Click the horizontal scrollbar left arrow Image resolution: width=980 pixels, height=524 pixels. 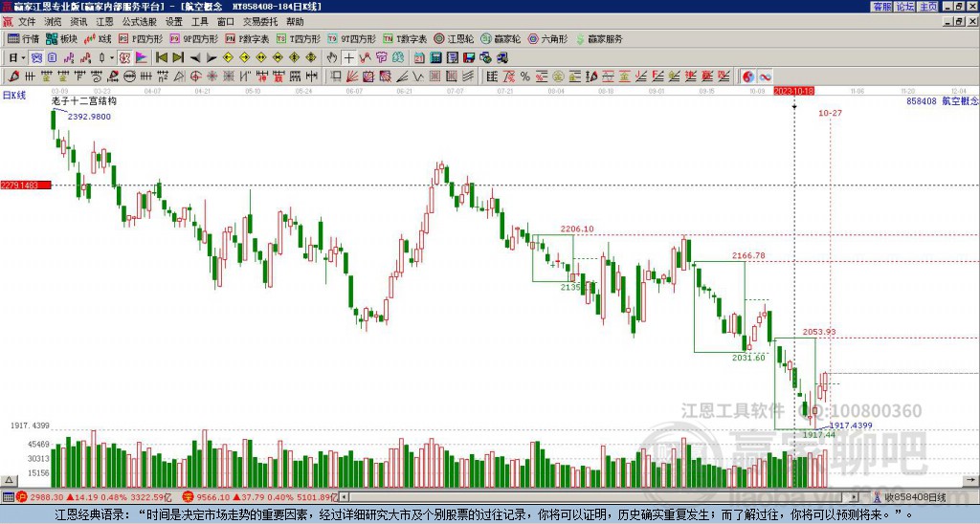pos(345,497)
